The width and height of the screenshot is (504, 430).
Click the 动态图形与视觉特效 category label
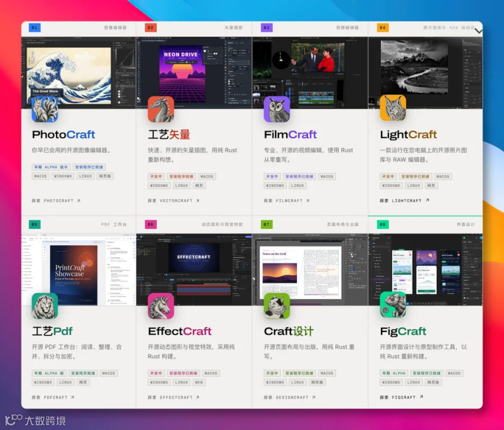222,225
